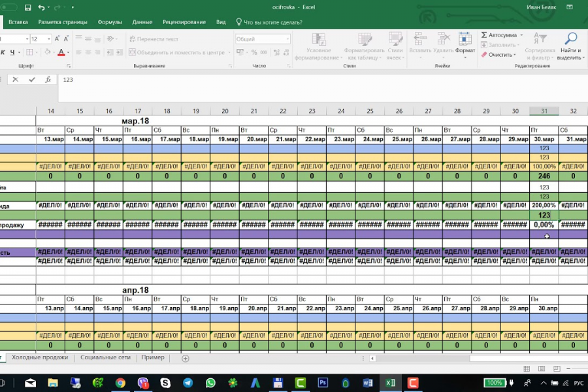Save the workbook with the floppy disk icon

click(27, 7)
